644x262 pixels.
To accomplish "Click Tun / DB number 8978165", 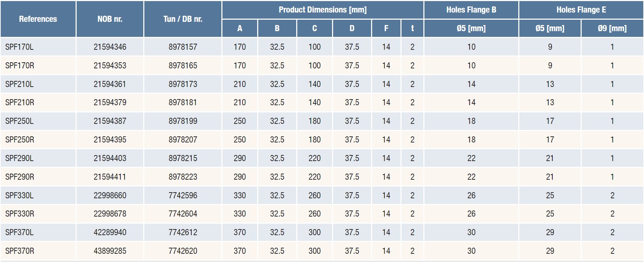I will 183,65.
